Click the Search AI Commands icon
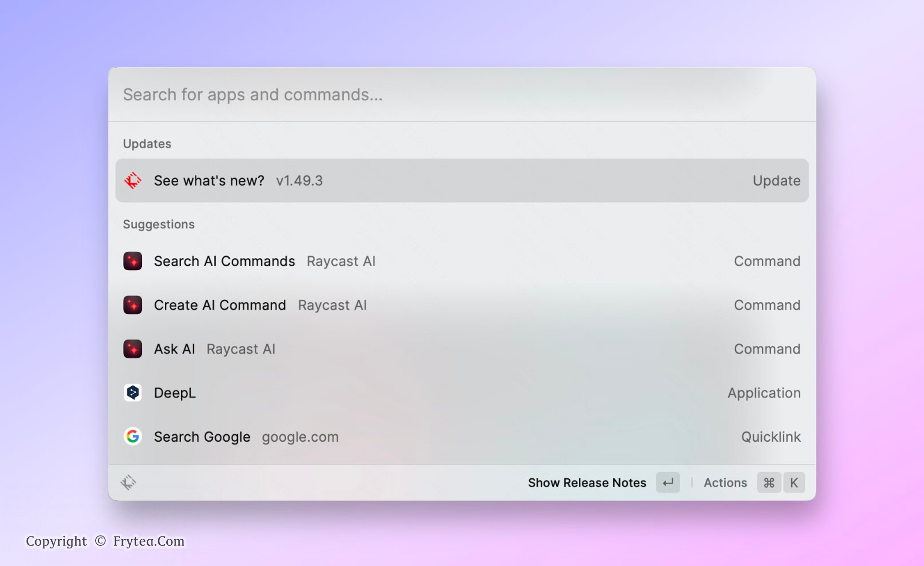The width and height of the screenshot is (924, 566). [133, 261]
